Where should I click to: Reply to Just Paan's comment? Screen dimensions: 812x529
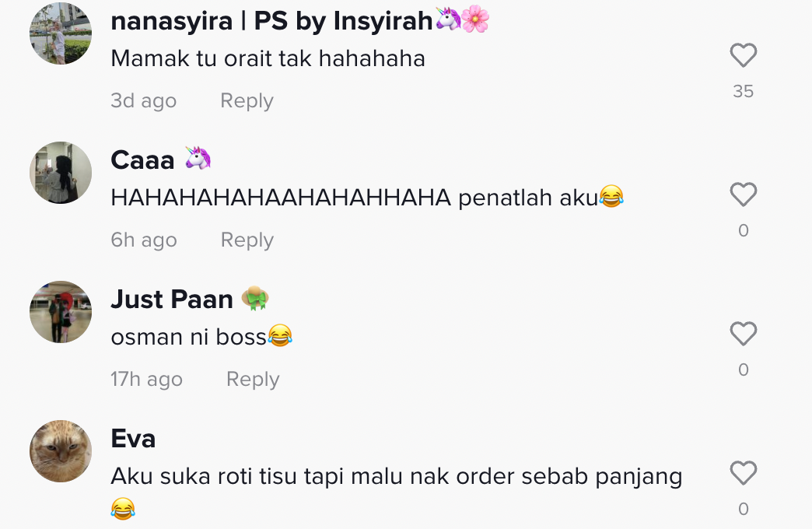coord(253,380)
